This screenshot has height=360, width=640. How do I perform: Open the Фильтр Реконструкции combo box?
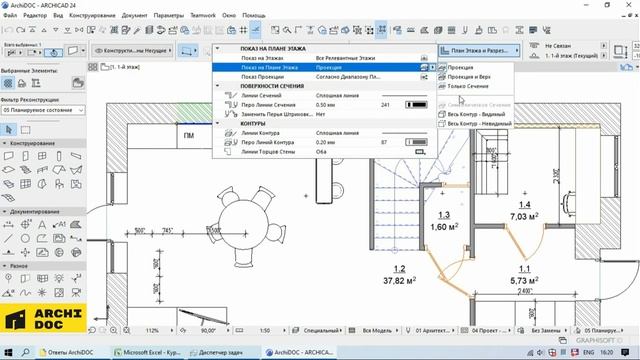click(x=43, y=110)
